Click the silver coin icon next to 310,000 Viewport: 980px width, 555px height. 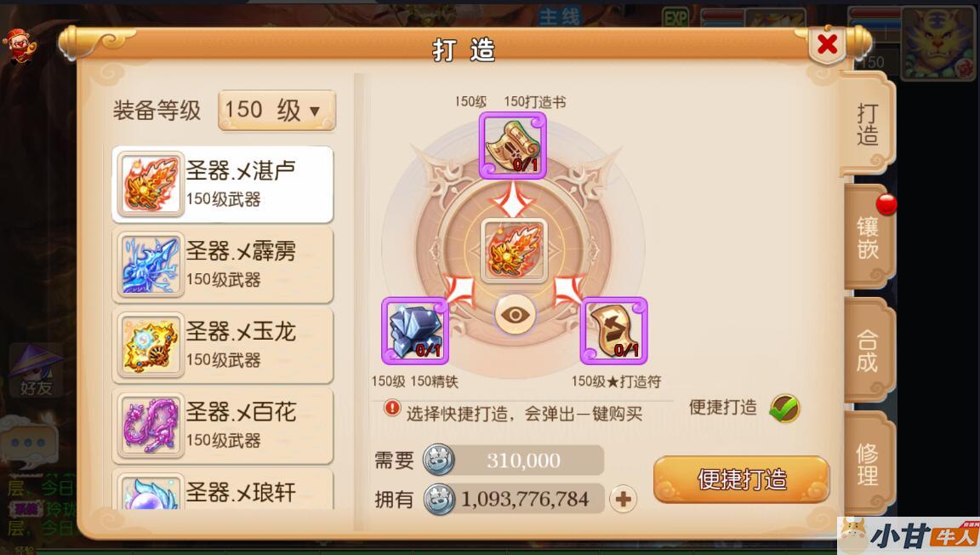(439, 460)
